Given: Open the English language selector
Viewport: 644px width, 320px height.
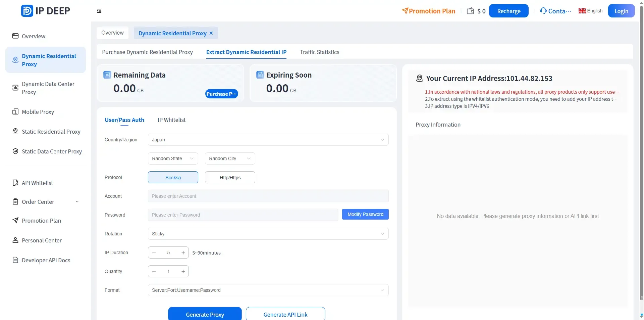Looking at the screenshot, I should tap(591, 11).
